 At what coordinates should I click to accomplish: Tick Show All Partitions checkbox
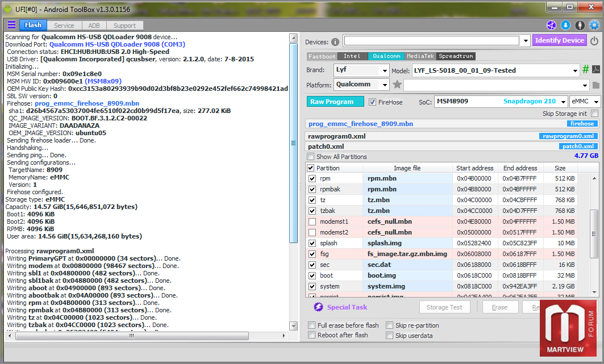click(x=310, y=157)
